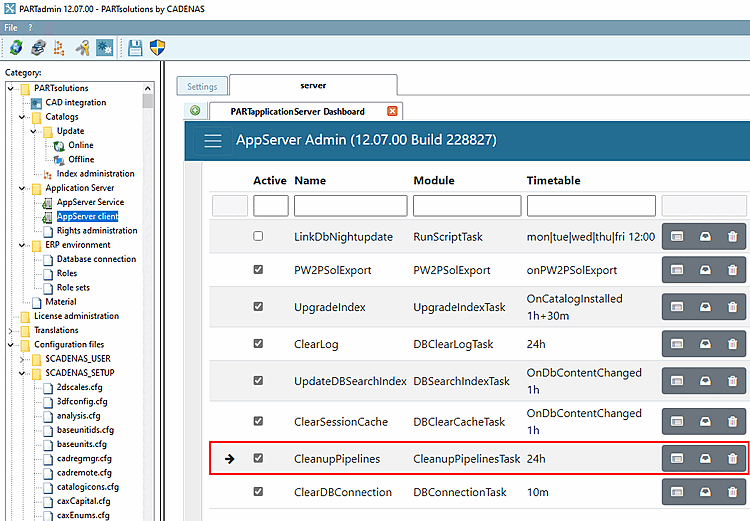The width and height of the screenshot is (750, 521).
Task: Toggle the ClearDBConnection Active checkbox
Action: pos(258,491)
